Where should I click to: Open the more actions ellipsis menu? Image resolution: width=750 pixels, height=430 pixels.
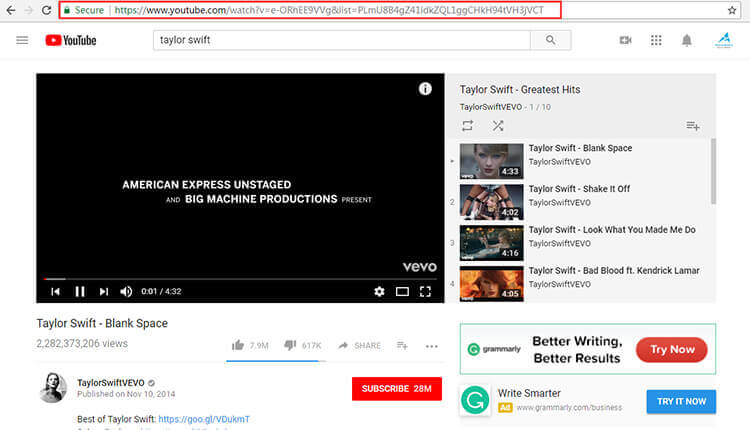431,346
